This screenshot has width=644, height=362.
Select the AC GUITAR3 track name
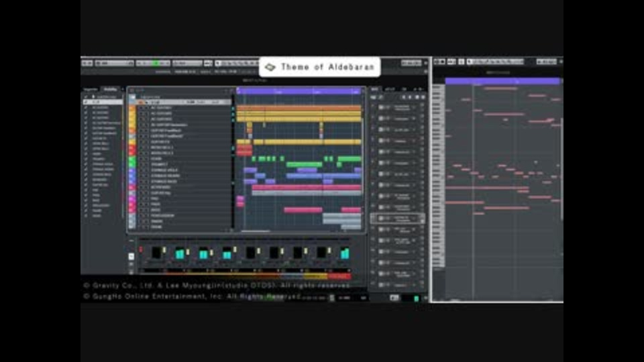tap(162, 119)
